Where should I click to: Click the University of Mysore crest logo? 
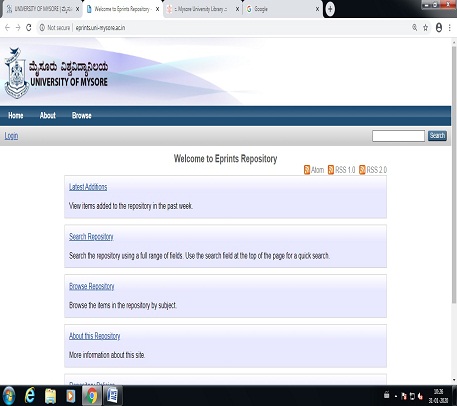[x=16, y=73]
